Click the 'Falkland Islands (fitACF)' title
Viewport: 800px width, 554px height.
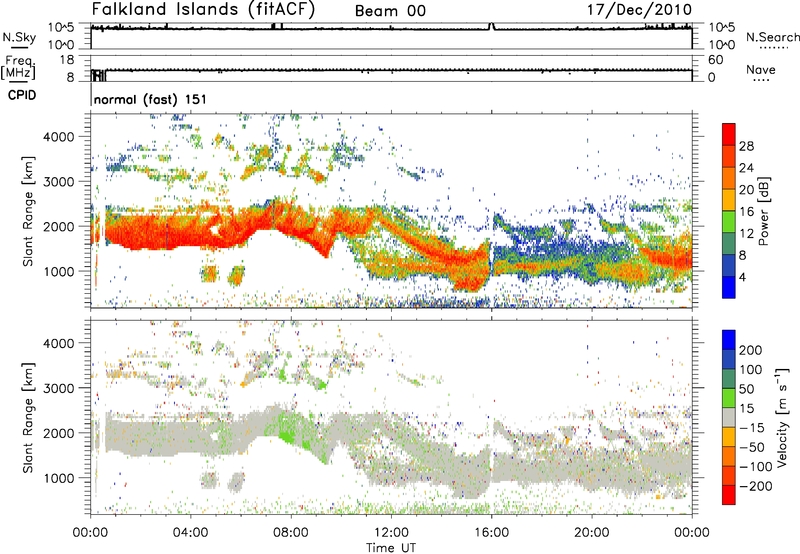point(203,9)
